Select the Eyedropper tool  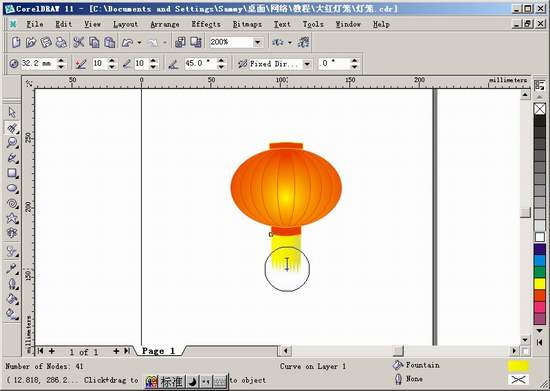(12, 269)
